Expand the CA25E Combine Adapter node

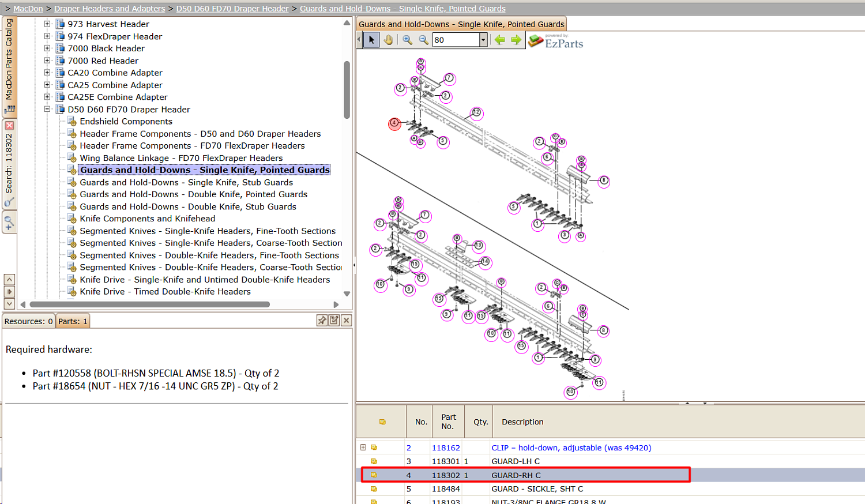[47, 96]
